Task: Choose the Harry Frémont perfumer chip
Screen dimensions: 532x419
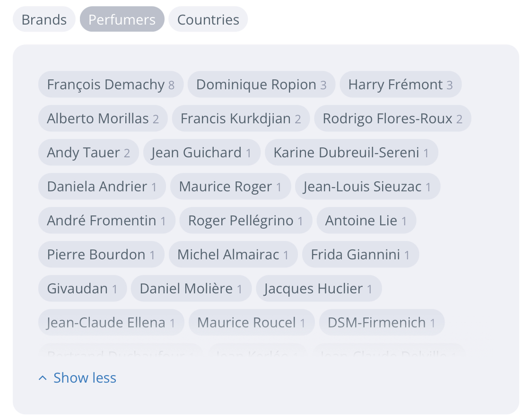Action: pyautogui.click(x=401, y=85)
